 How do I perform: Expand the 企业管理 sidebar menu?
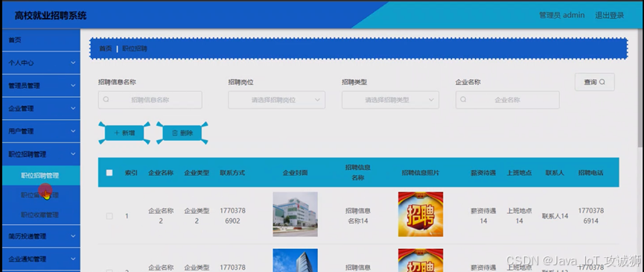click(41, 109)
